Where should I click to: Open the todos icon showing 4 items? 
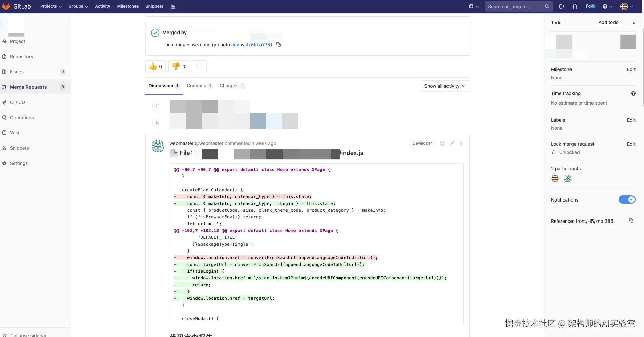(590, 6)
